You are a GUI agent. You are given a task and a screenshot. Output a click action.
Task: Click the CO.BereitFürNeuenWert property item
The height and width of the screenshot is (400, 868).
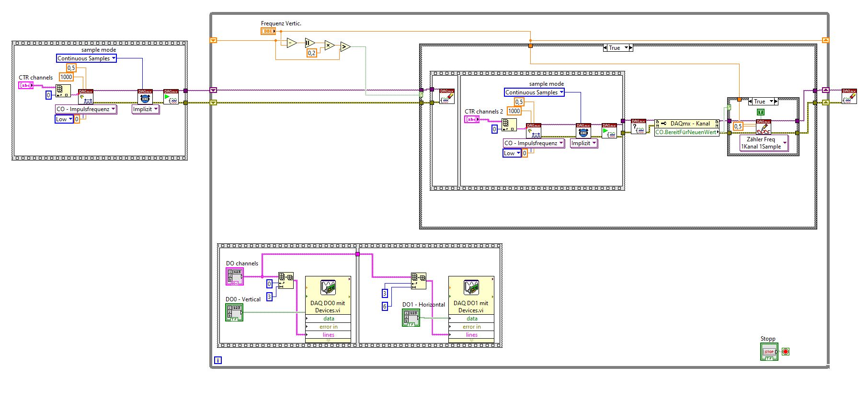tap(687, 132)
